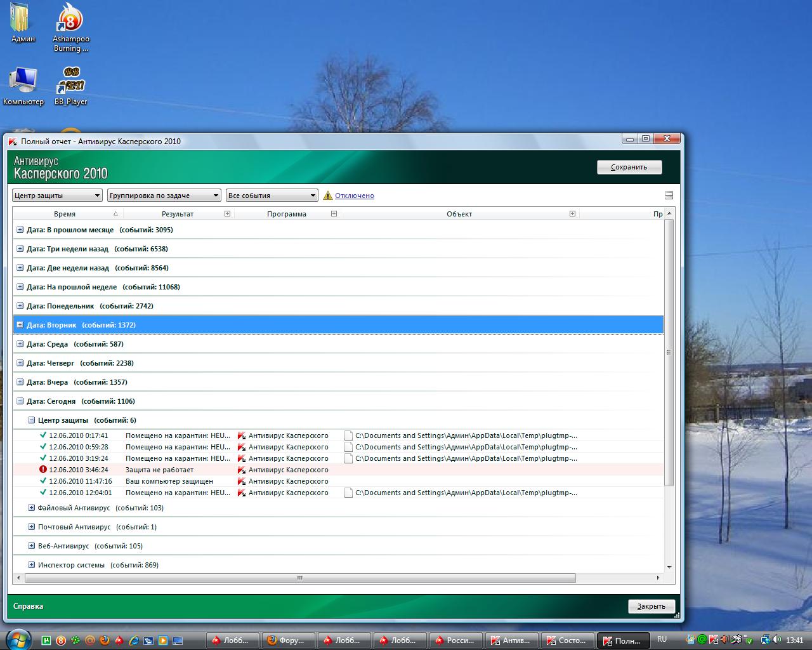Image resolution: width=812 pixels, height=650 pixels.
Task: Expand the Среда date group
Action: click(x=20, y=344)
